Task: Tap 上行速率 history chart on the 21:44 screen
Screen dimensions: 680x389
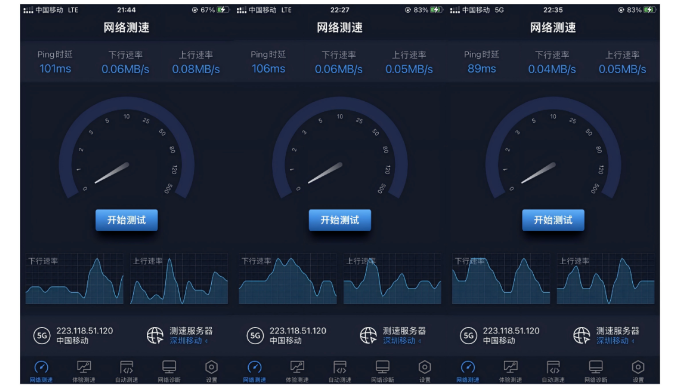Action: pos(179,279)
